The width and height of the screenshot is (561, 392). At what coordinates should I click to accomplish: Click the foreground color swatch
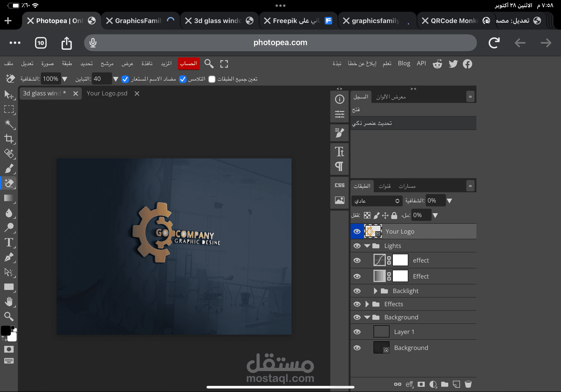click(x=6, y=330)
